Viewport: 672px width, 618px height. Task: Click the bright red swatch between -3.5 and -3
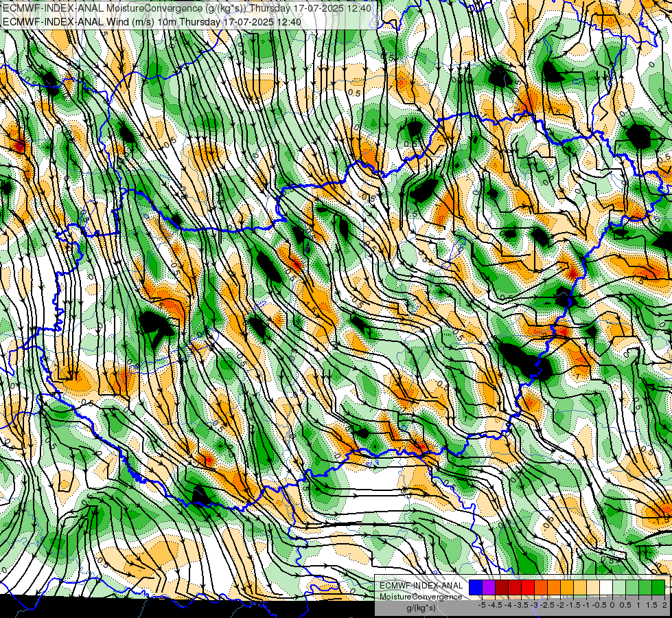528,587
